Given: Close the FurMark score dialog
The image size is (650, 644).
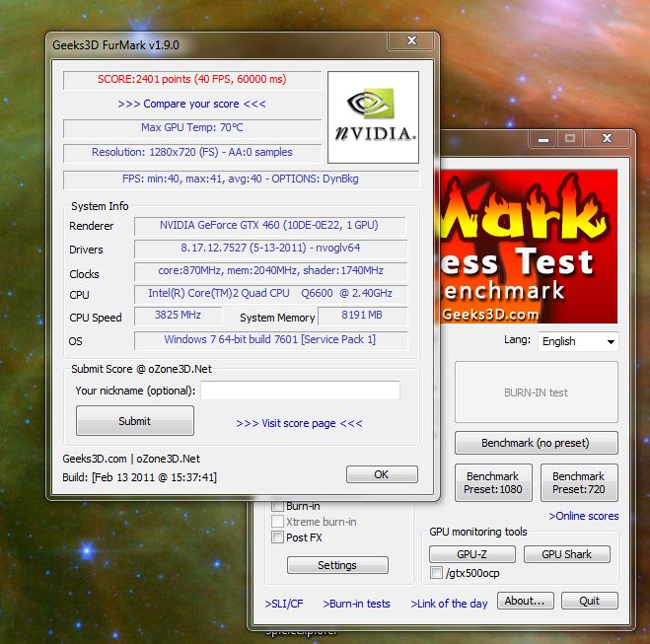Looking at the screenshot, I should pyautogui.click(x=411, y=40).
